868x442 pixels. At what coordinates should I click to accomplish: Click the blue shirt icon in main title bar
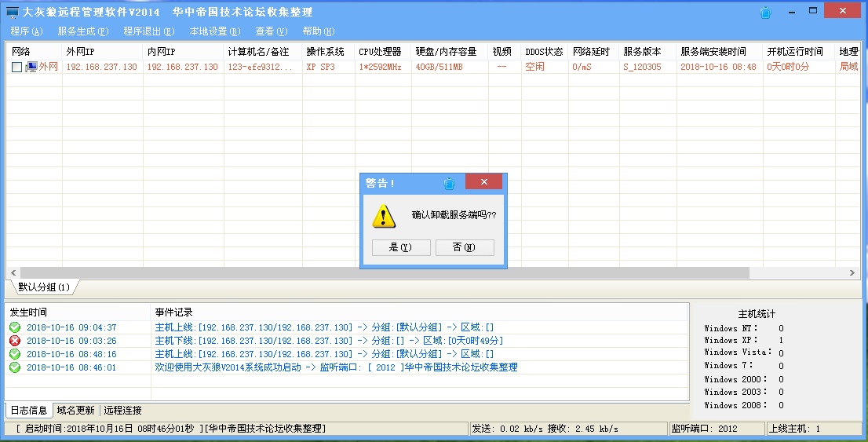[766, 13]
